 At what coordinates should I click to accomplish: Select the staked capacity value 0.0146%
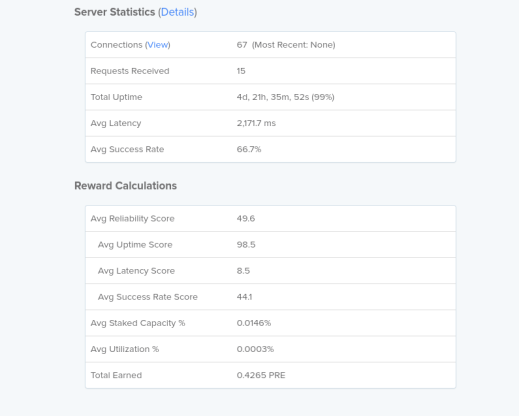[254, 323]
